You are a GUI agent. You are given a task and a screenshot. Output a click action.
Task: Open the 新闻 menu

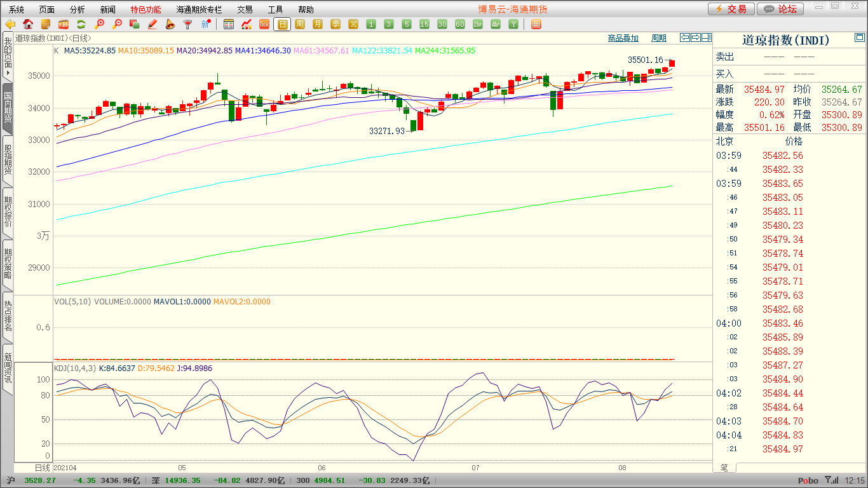108,10
